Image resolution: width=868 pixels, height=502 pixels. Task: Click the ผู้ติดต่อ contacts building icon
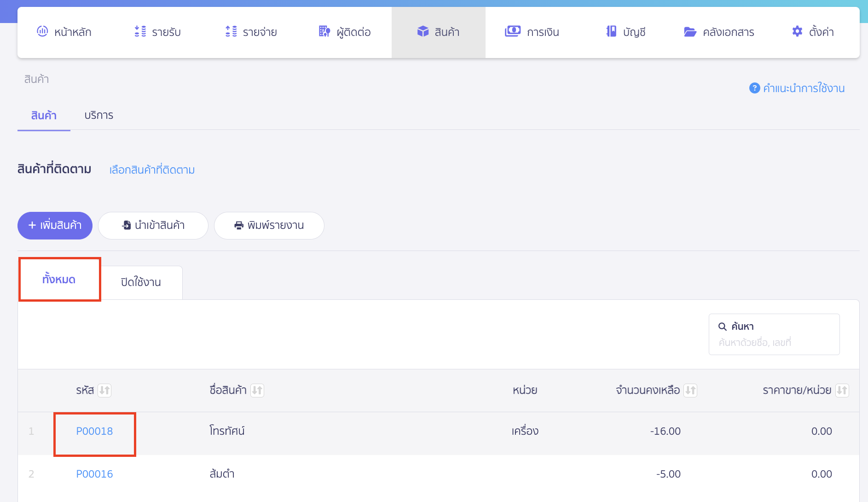point(324,31)
